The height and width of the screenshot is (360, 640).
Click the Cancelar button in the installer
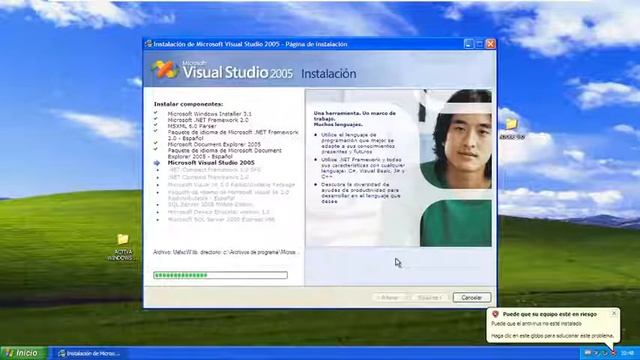click(x=471, y=298)
